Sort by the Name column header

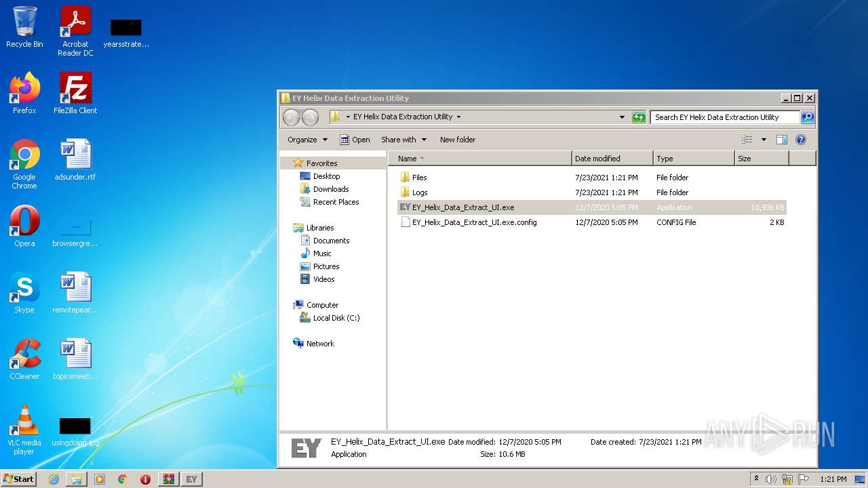[480, 159]
